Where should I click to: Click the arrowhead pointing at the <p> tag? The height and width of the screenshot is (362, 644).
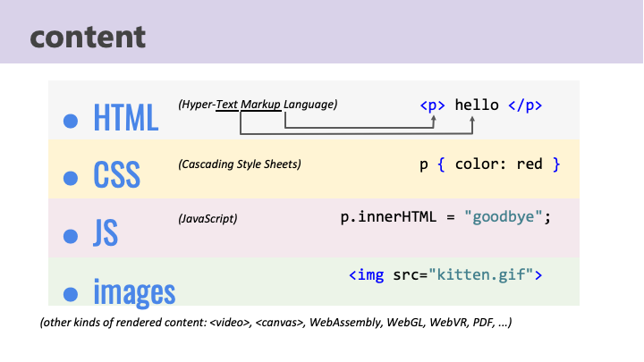[x=433, y=120]
